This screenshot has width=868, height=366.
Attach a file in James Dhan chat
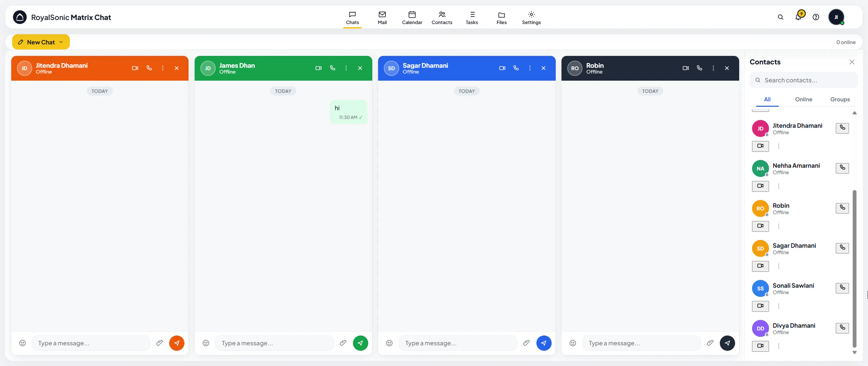coord(343,343)
